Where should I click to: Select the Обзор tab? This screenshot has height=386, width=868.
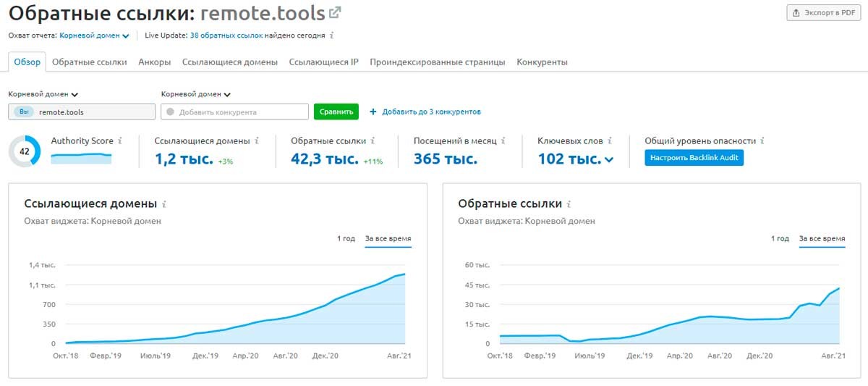tap(27, 62)
